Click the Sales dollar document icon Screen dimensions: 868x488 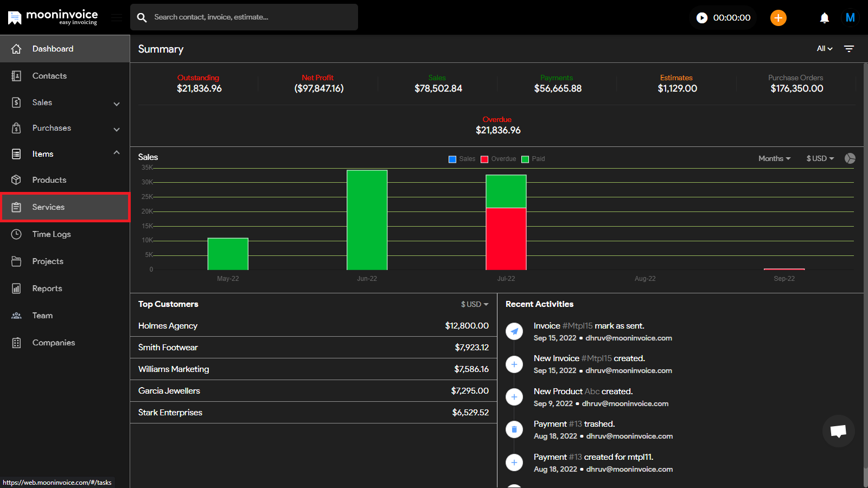(16, 102)
